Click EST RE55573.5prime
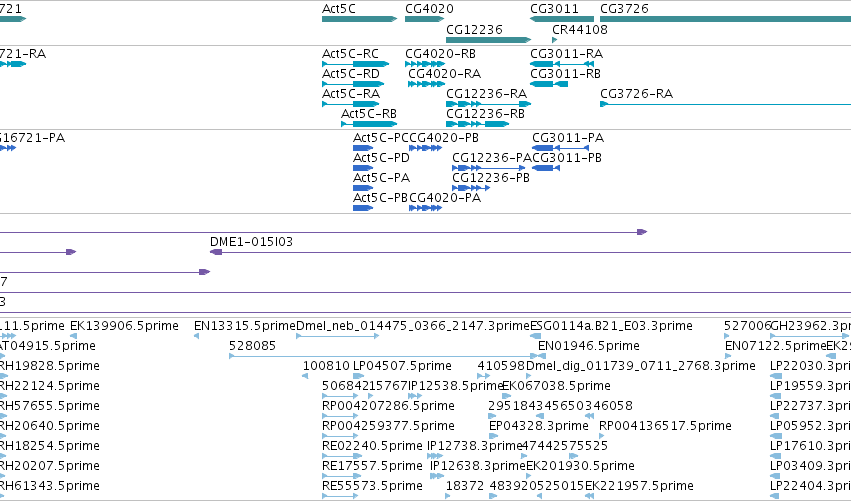851x501 pixels. (372, 486)
